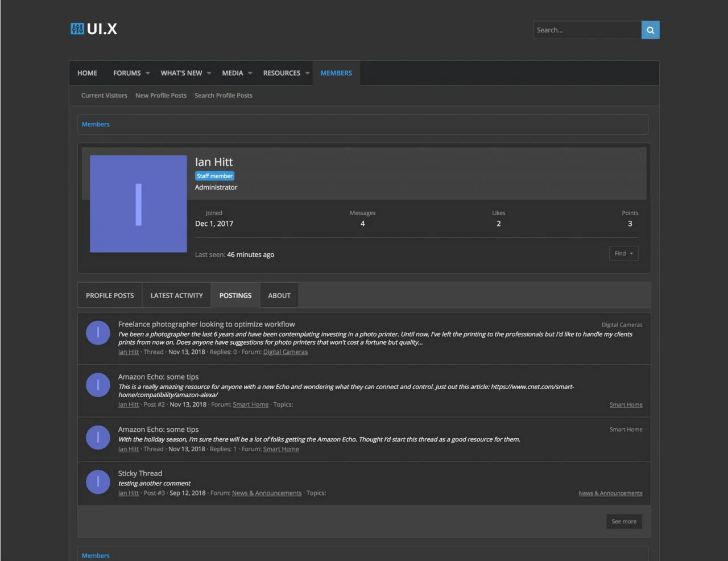The height and width of the screenshot is (561, 728).
Task: Go to the Home menu item
Action: click(87, 73)
